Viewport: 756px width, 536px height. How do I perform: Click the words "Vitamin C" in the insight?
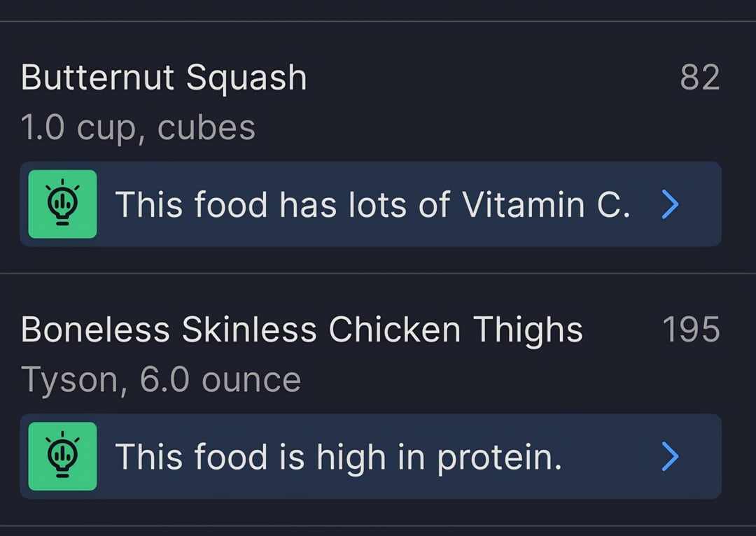tap(545, 205)
